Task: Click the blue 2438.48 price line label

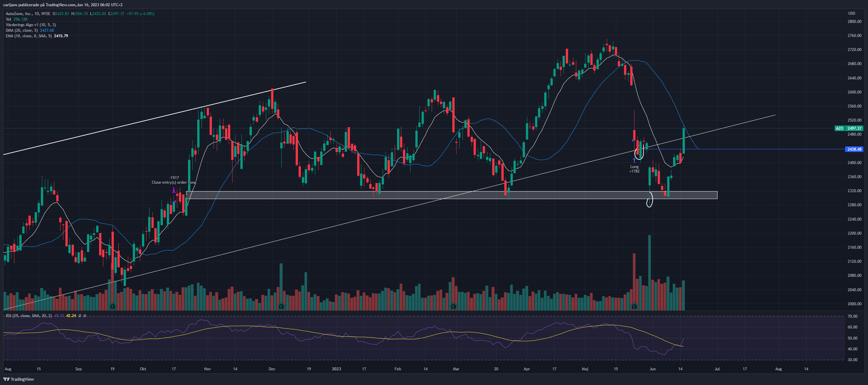Action: 854,149
